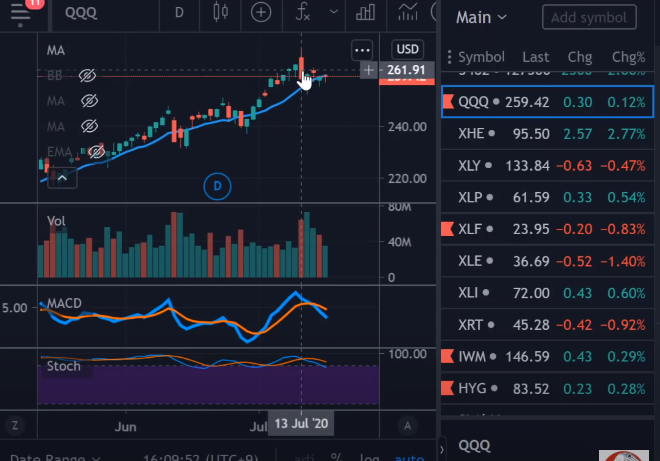Open the QQQ symbol search field
The image size is (660, 461).
click(x=81, y=13)
